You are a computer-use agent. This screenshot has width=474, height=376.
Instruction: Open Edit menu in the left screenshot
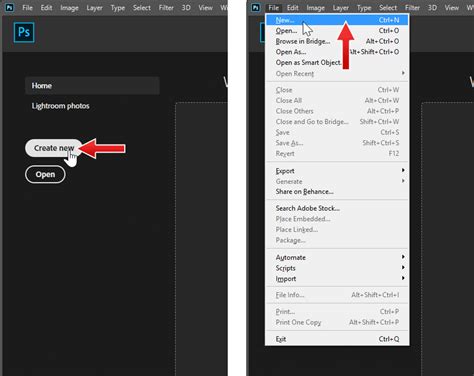click(46, 7)
